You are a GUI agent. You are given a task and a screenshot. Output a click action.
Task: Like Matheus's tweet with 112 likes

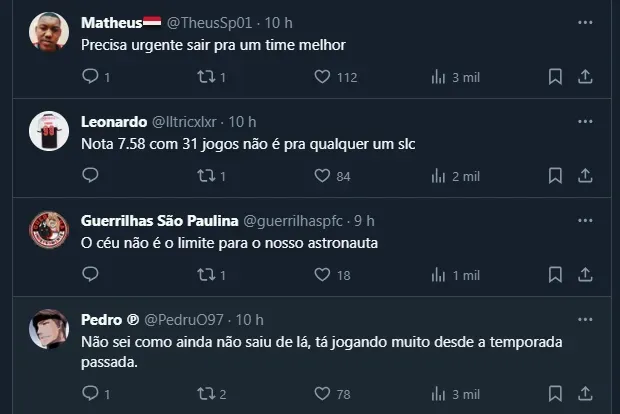tap(322, 76)
